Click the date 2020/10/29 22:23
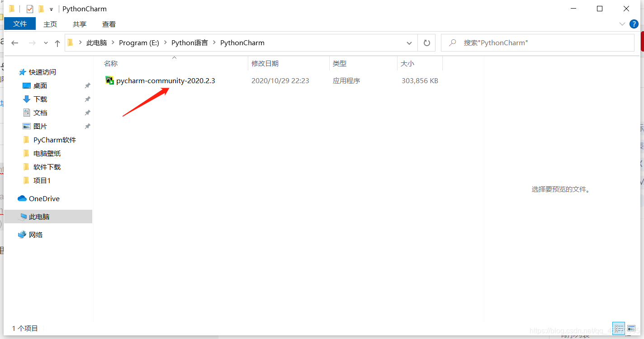Viewport: 644px width, 339px height. [x=280, y=81]
